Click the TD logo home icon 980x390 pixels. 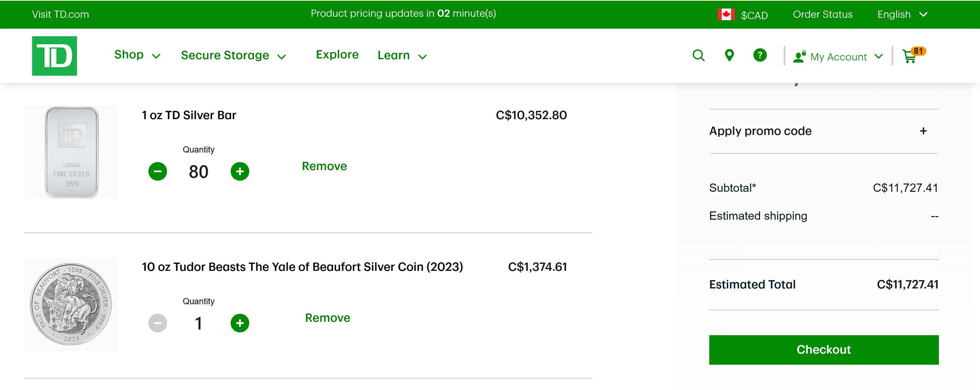point(54,56)
